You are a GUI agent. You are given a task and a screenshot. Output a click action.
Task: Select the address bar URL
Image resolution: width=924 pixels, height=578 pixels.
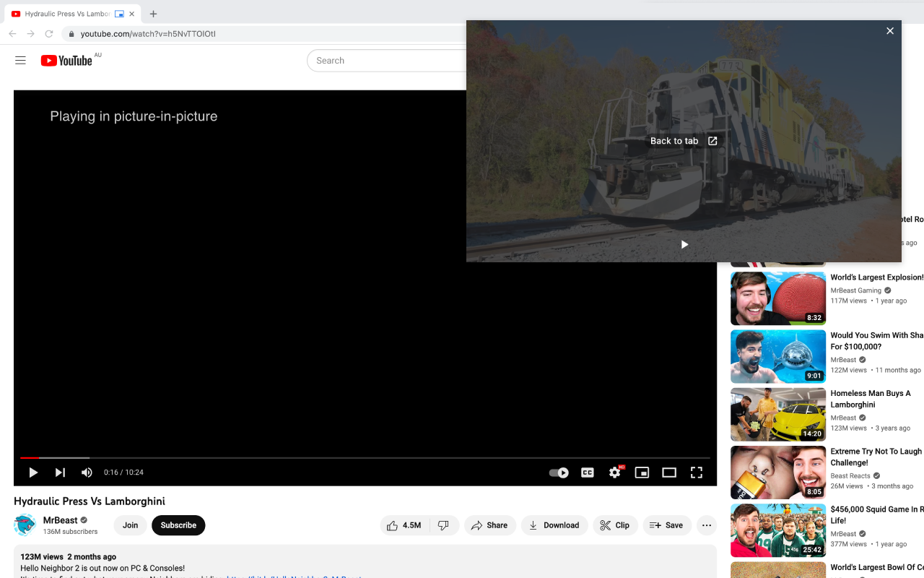148,33
